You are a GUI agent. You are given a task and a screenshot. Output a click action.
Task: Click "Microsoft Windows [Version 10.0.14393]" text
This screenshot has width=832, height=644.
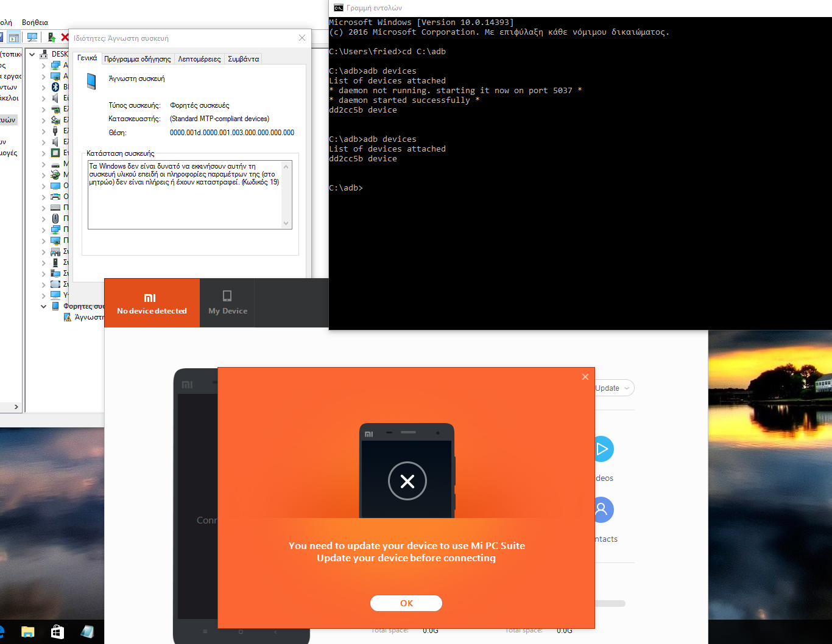(421, 23)
